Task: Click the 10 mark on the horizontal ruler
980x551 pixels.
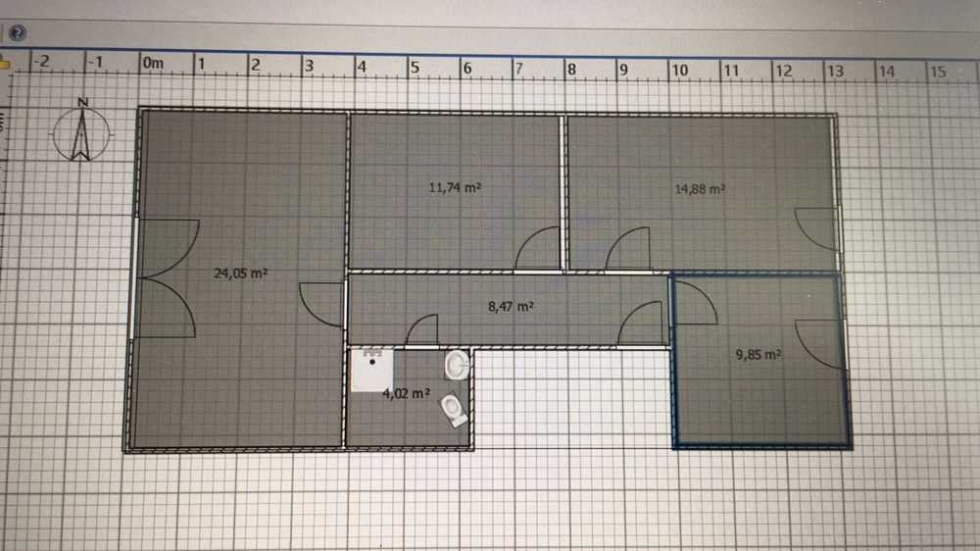Action: pyautogui.click(x=679, y=71)
